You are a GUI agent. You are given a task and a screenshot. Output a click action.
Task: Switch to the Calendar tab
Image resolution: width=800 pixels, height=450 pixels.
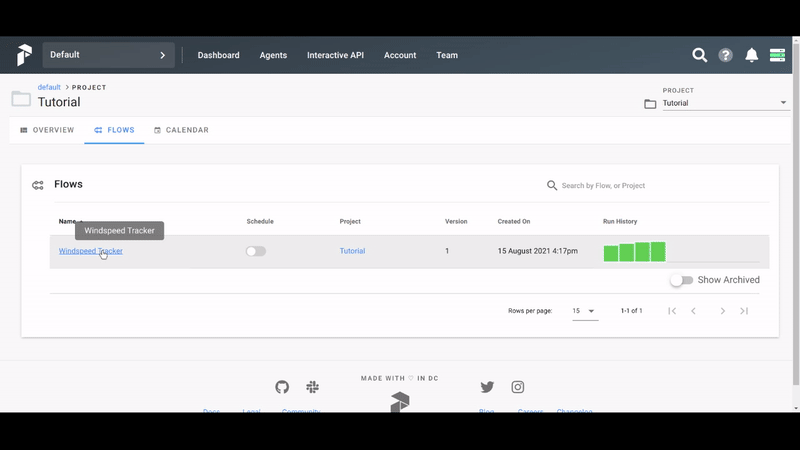coord(181,130)
